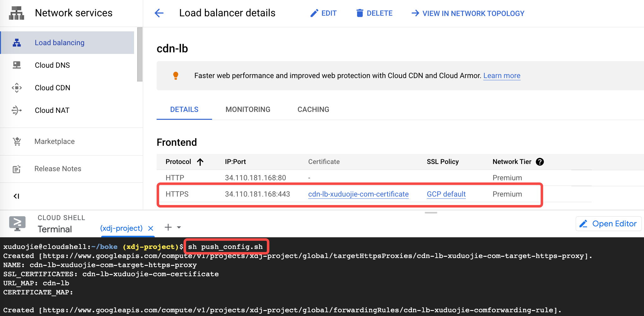Click the Cloud DNS sidebar icon
The width and height of the screenshot is (644, 316).
(x=17, y=65)
